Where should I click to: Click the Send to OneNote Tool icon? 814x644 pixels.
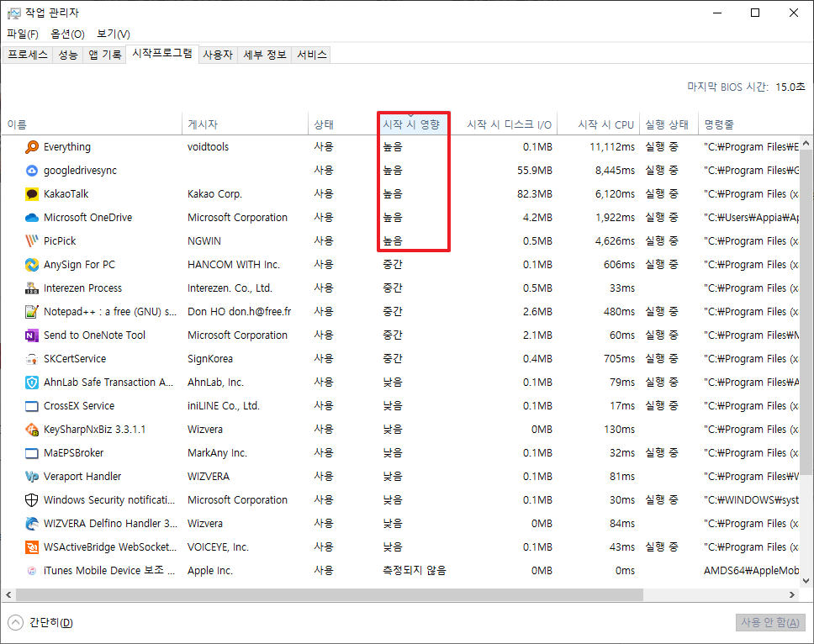(32, 335)
